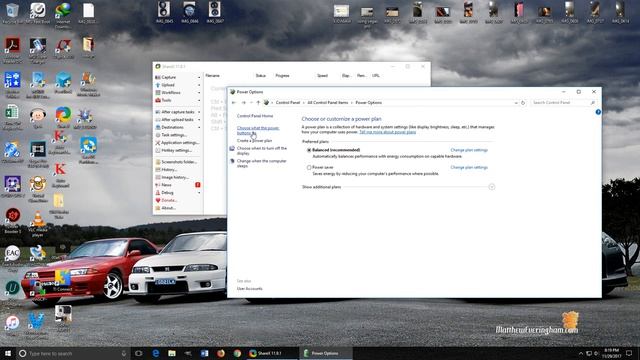
Task: Select the Balanced (recommended) power plan
Action: [309, 150]
